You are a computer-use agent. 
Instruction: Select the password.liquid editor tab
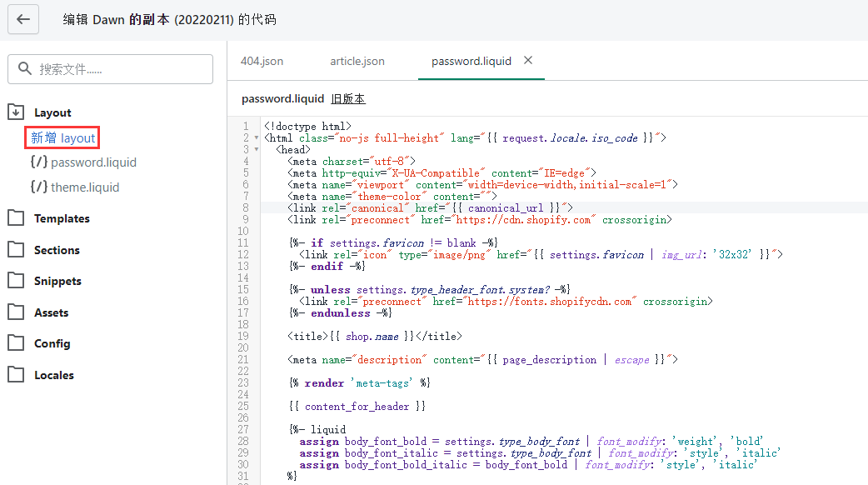[x=471, y=61]
